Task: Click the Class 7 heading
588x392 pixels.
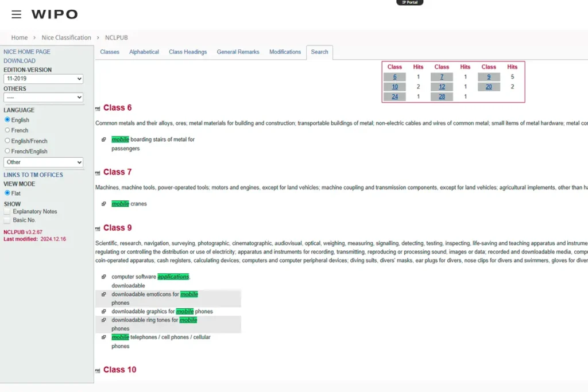Action: point(117,172)
